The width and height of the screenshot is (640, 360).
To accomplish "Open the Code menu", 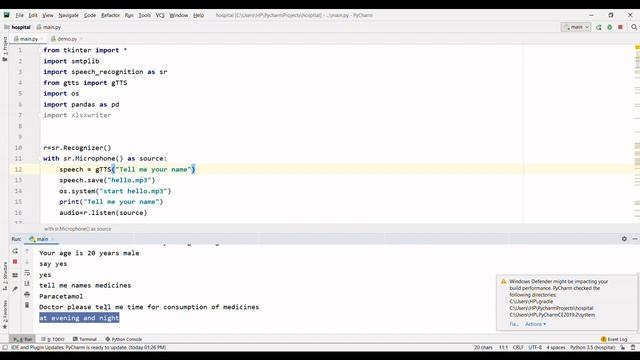I will 90,15.
